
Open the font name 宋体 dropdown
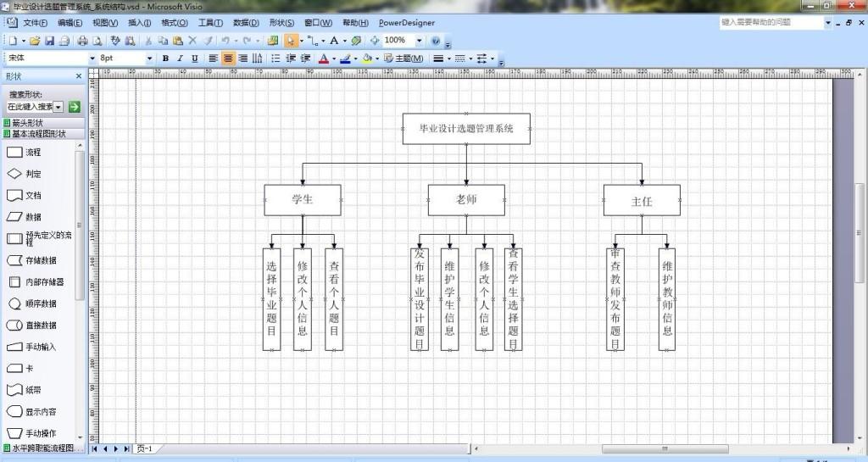tap(92, 58)
